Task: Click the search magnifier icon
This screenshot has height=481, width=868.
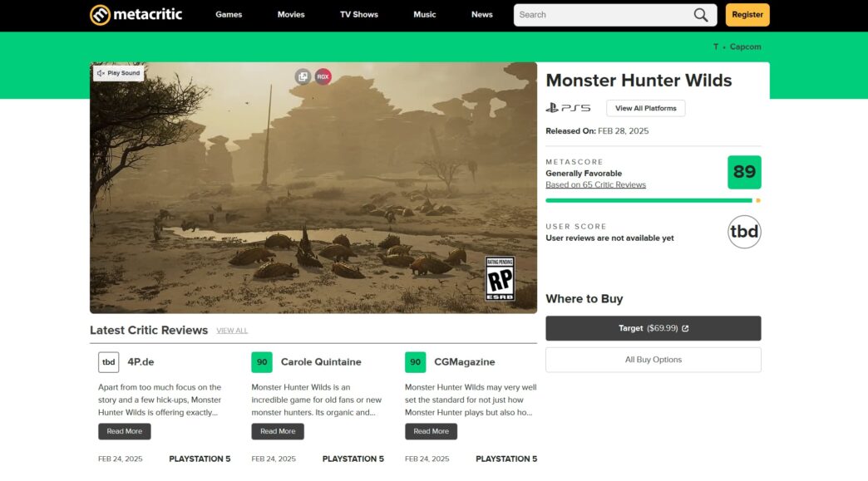Action: click(x=702, y=15)
